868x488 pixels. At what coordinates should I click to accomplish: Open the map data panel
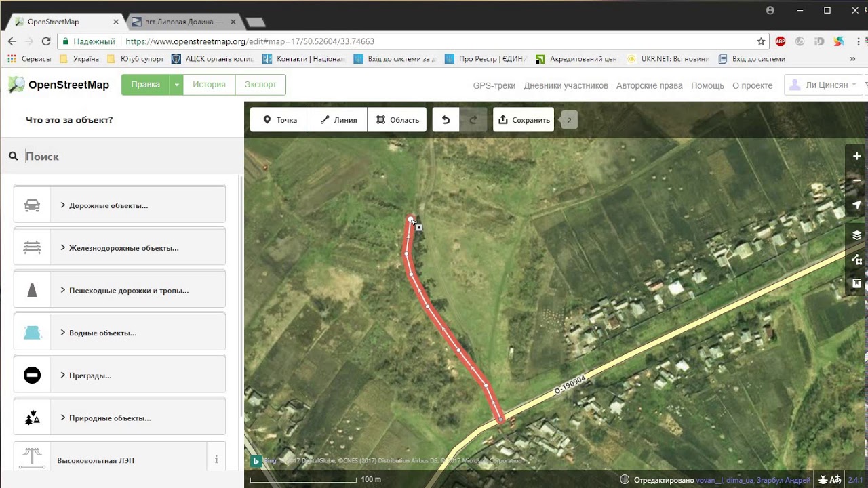856,260
